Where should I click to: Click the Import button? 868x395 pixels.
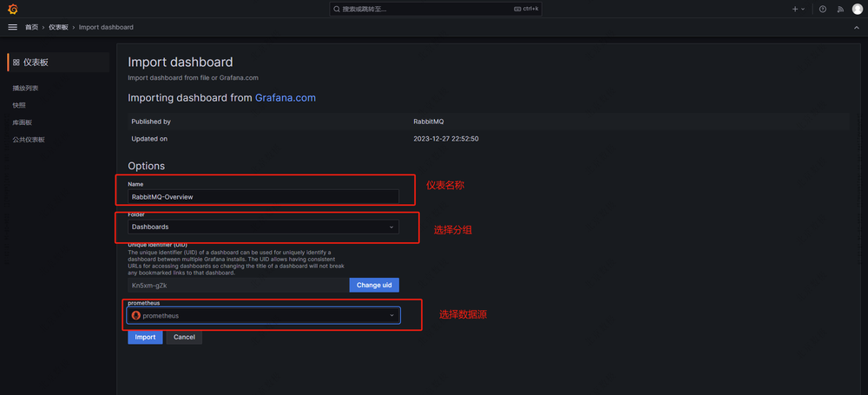tap(145, 337)
